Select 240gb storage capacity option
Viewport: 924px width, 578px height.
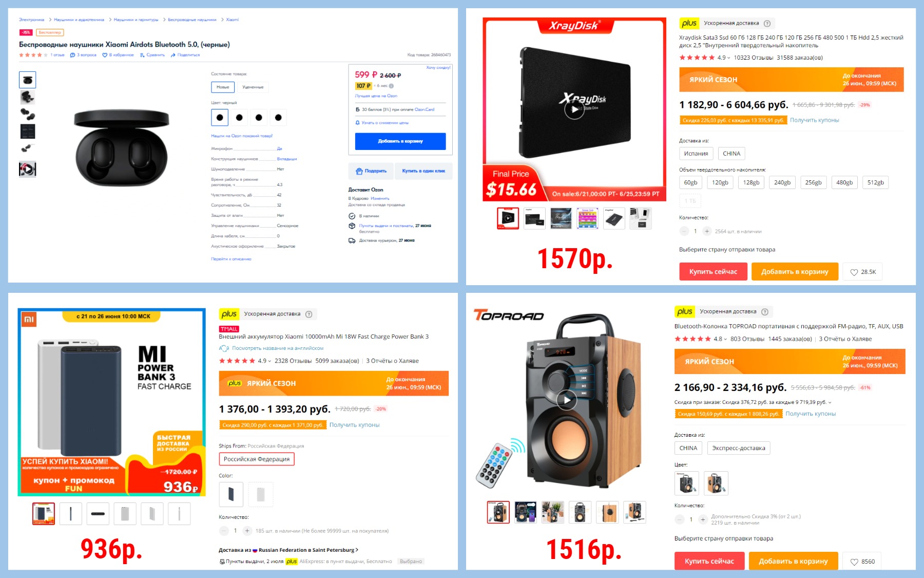pos(782,182)
